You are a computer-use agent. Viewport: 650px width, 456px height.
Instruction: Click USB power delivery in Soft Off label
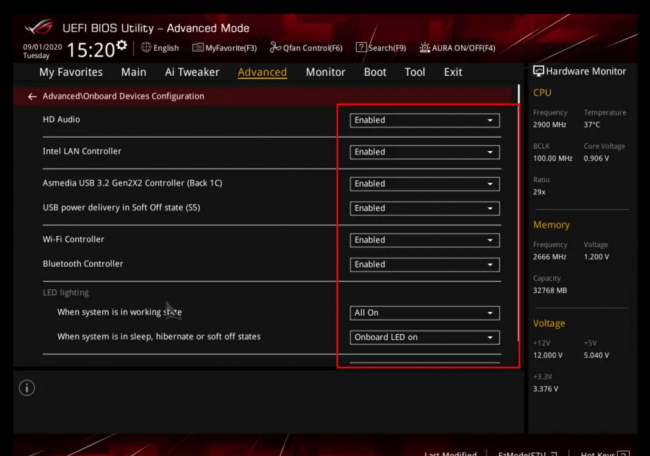click(x=121, y=208)
